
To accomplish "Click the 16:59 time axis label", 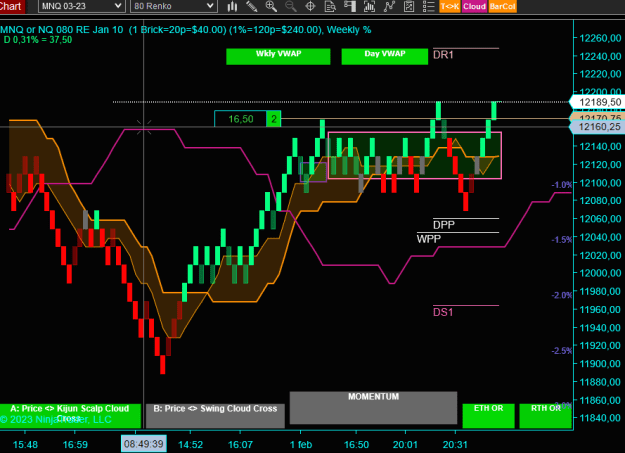I will click(x=75, y=444).
